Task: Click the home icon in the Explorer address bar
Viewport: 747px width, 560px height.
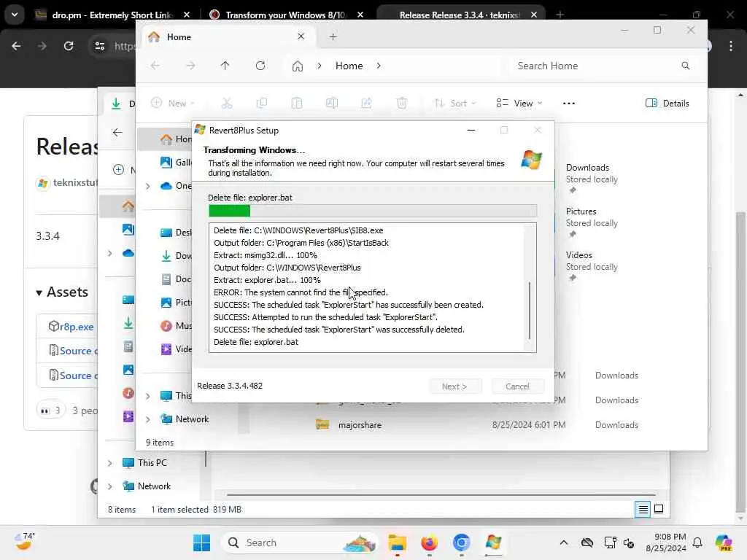Action: pyautogui.click(x=298, y=66)
